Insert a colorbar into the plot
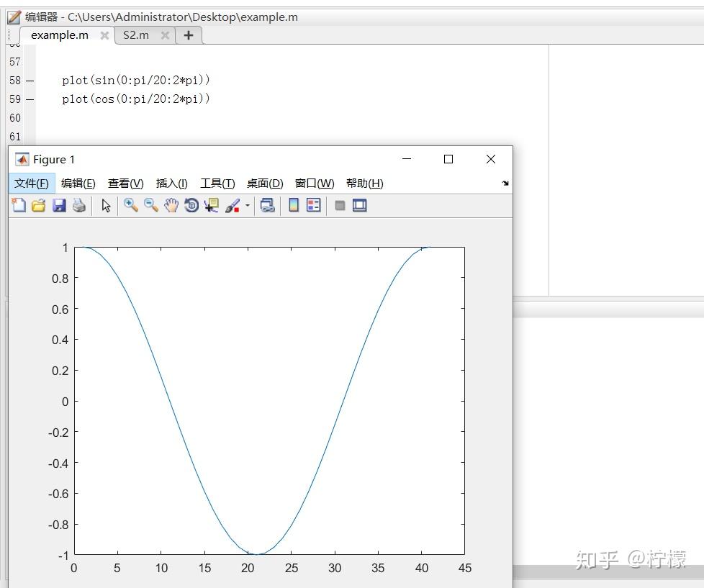This screenshot has width=704, height=588. pyautogui.click(x=293, y=205)
